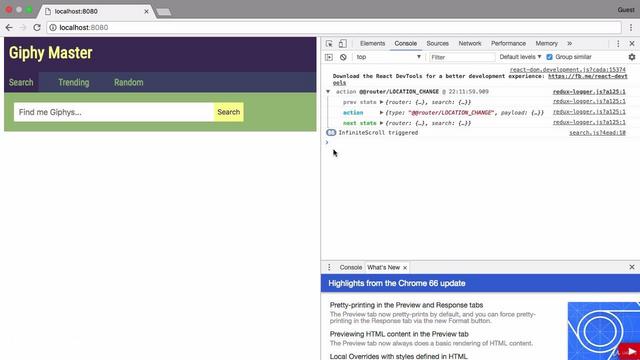
Task: Close the What's New tab
Action: (405, 268)
